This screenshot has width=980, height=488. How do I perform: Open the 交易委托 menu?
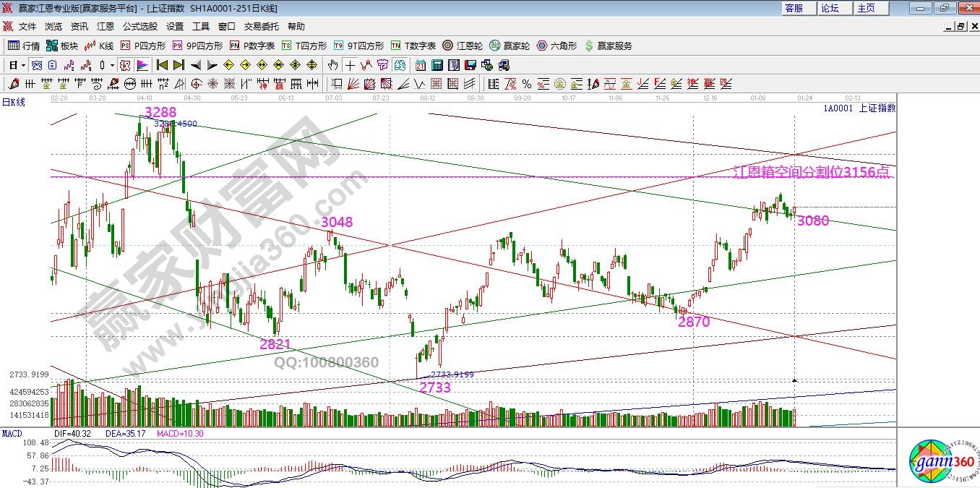point(261,26)
